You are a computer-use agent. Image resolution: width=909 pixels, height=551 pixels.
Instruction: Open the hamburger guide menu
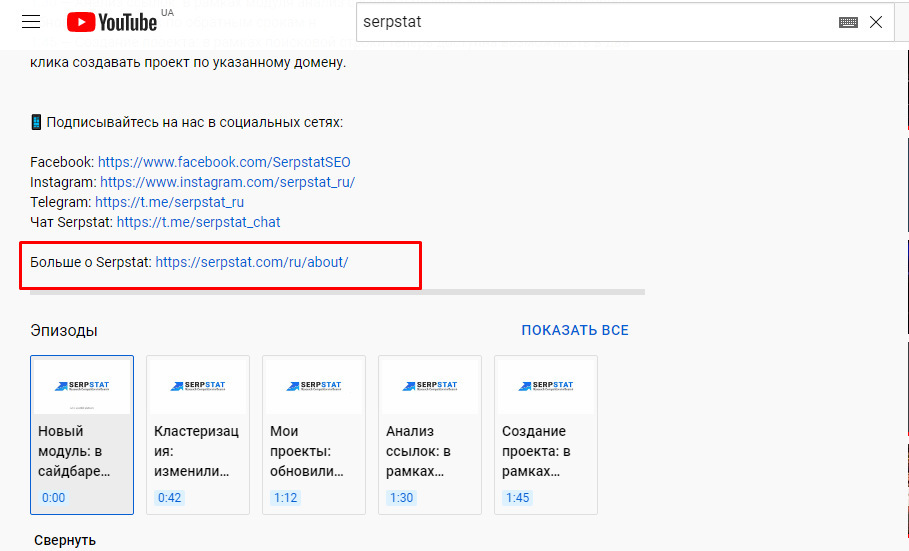coord(31,22)
